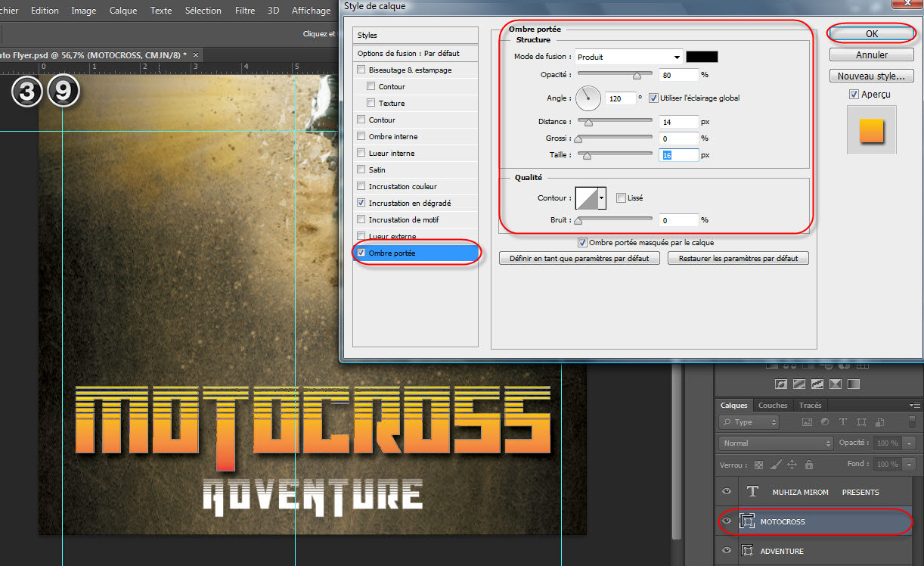Disable Incrustation en dégradé checkbox
924x566 pixels.
click(361, 203)
